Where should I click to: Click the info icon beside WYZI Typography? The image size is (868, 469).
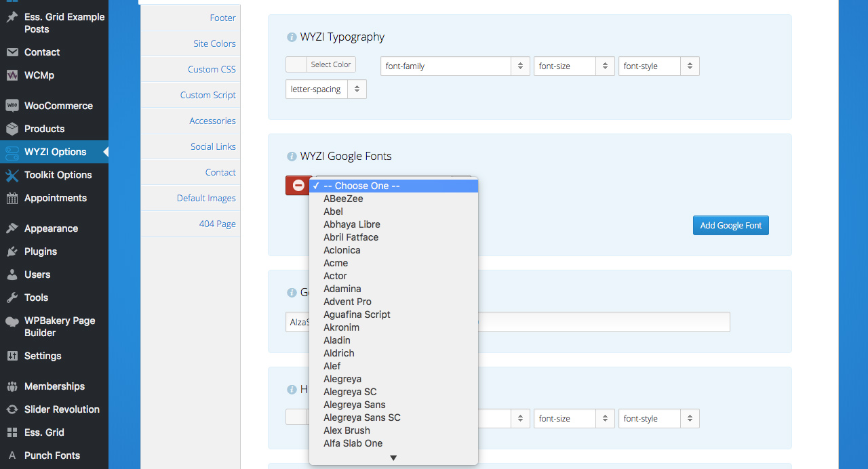(x=292, y=37)
